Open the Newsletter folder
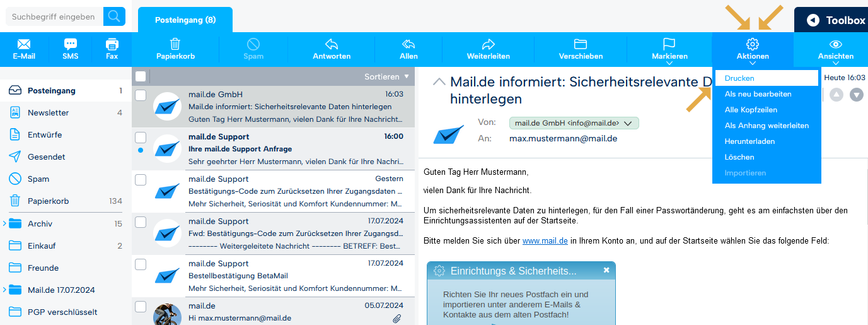Screen dimensions: 868x325 66,113
